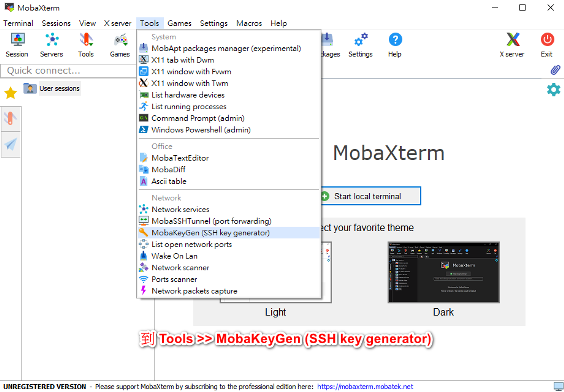Open Windows Powershell (admin)

[229, 130]
